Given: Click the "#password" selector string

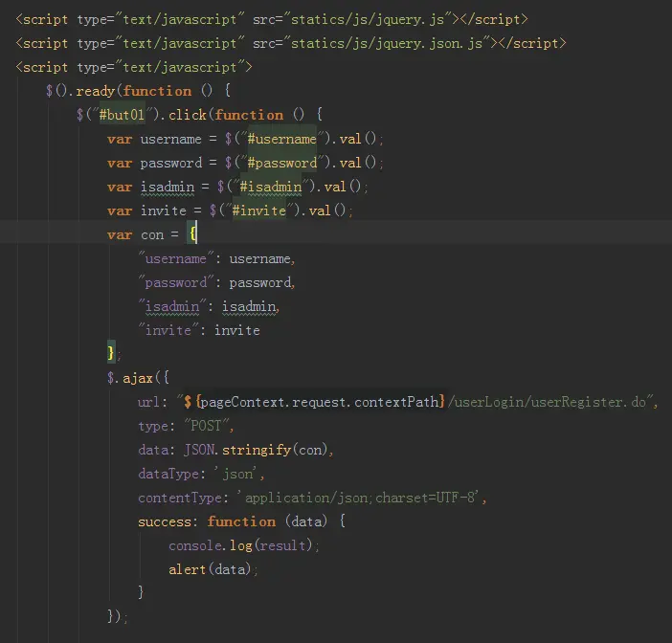Looking at the screenshot, I should coord(282,163).
